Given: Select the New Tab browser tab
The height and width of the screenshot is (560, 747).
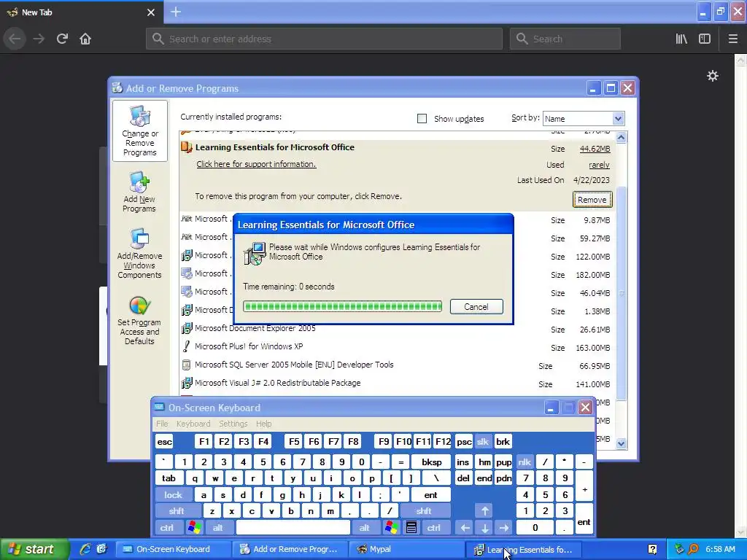Looking at the screenshot, I should [x=81, y=12].
